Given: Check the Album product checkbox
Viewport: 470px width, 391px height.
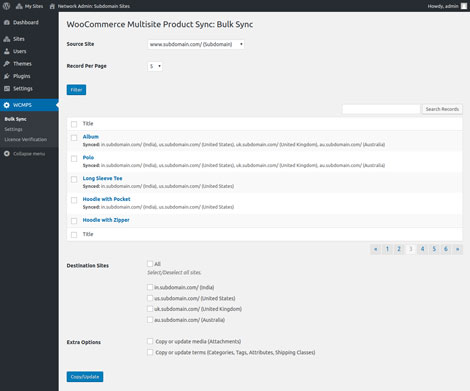Looking at the screenshot, I should (x=74, y=138).
